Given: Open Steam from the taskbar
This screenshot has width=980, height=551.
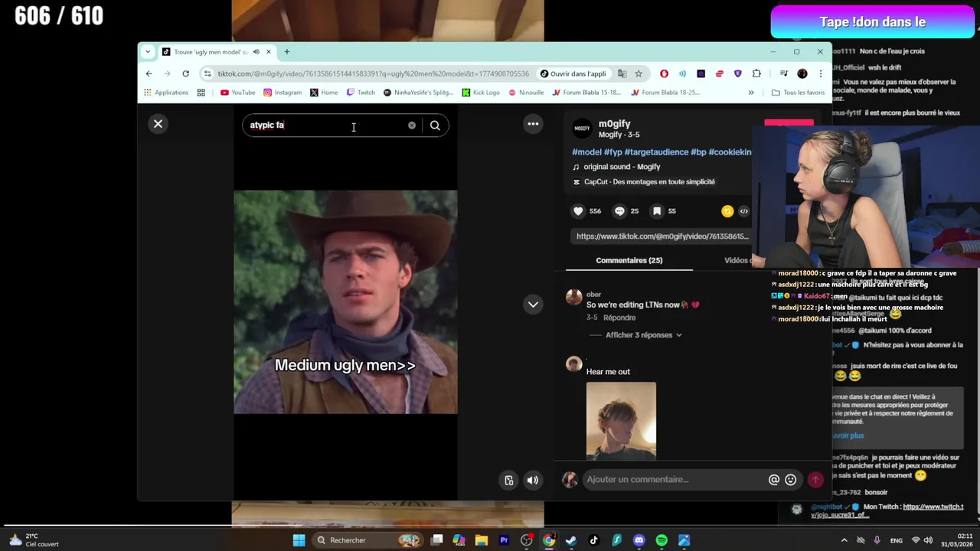Looking at the screenshot, I should pos(570,540).
